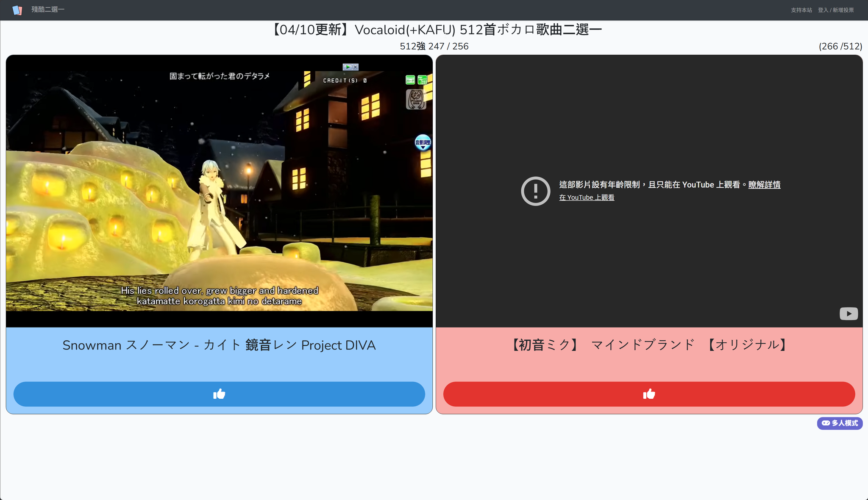Screen dimensions: 868x500
Task: Click the (266 /512) progress counter
Action: coord(840,46)
